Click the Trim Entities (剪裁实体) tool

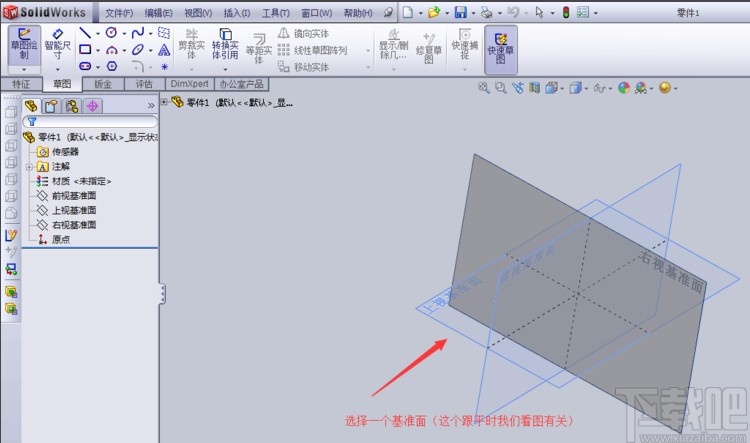(x=191, y=44)
